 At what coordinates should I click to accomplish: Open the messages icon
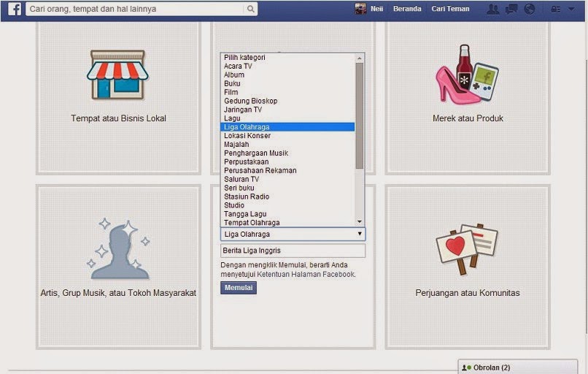tap(511, 9)
